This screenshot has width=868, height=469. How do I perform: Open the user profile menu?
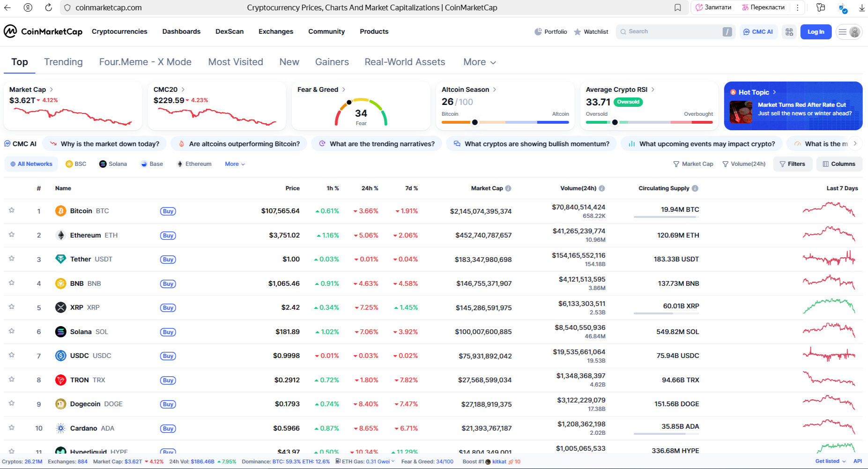coord(849,32)
